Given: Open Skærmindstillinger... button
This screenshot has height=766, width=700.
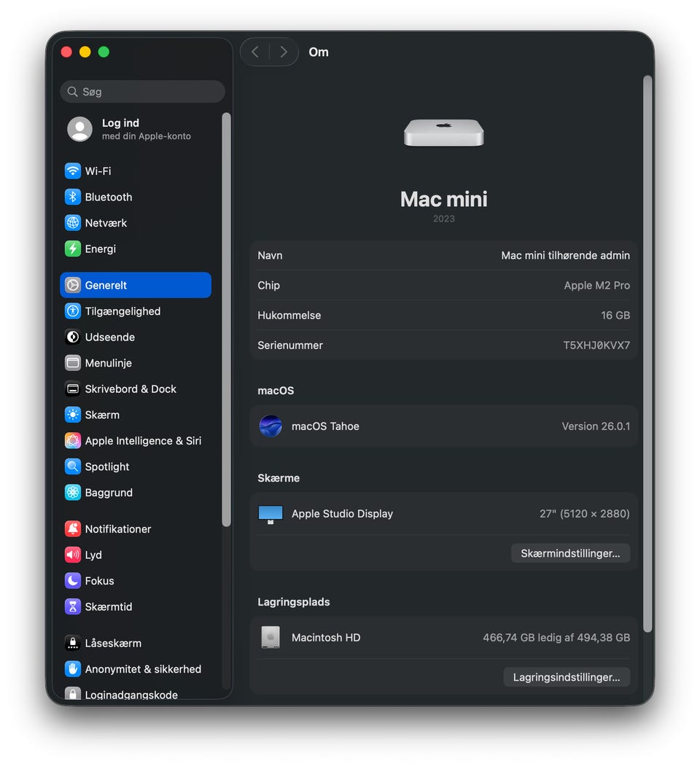Looking at the screenshot, I should pos(570,553).
